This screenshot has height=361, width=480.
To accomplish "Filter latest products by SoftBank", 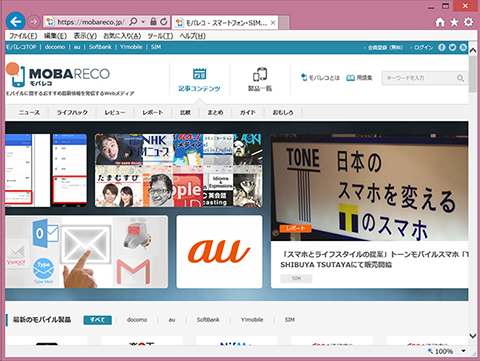I will (208, 320).
